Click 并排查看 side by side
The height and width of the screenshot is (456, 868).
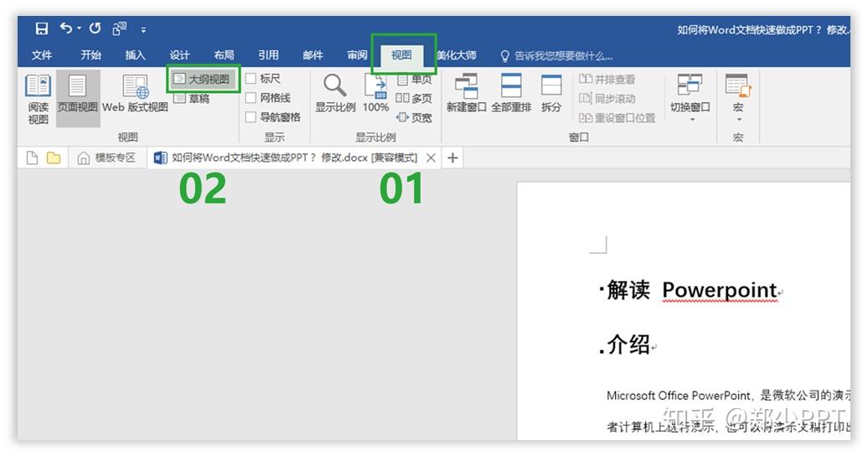607,80
